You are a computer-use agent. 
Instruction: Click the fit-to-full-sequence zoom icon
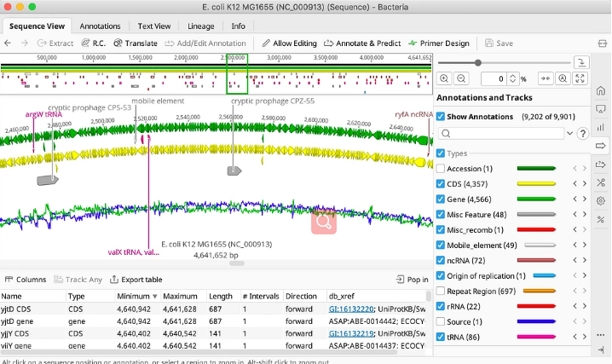pyautogui.click(x=580, y=78)
